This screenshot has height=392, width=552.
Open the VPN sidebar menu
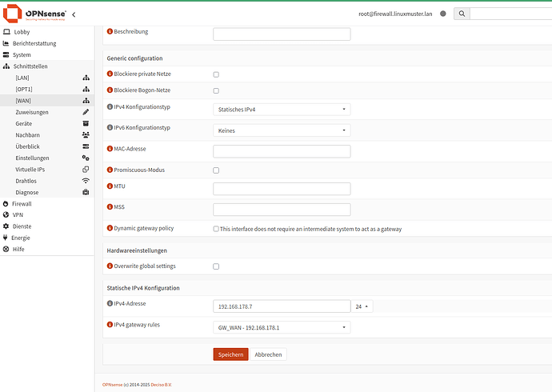tap(18, 215)
